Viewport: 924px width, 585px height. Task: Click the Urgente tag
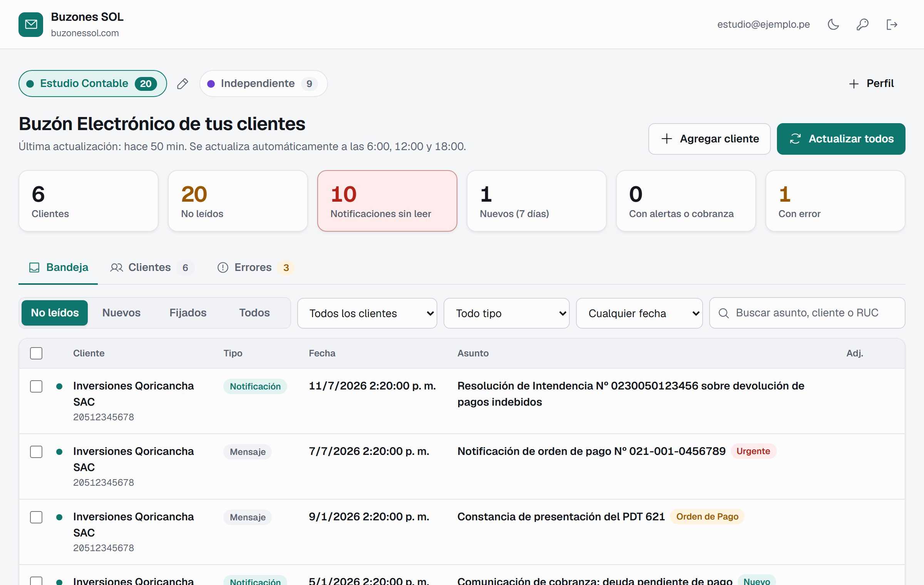[753, 451]
